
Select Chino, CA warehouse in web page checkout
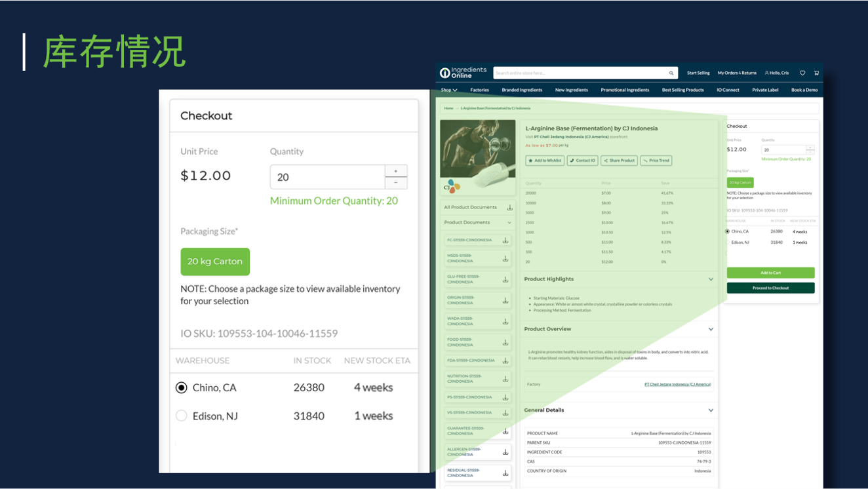click(728, 231)
